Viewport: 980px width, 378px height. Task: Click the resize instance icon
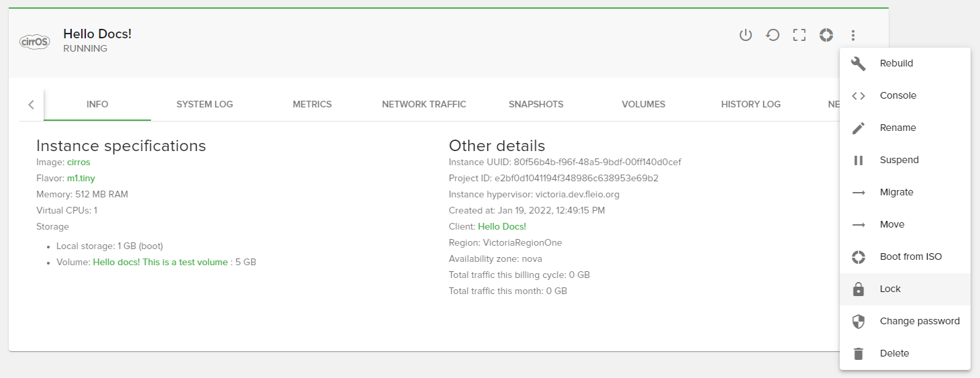799,36
